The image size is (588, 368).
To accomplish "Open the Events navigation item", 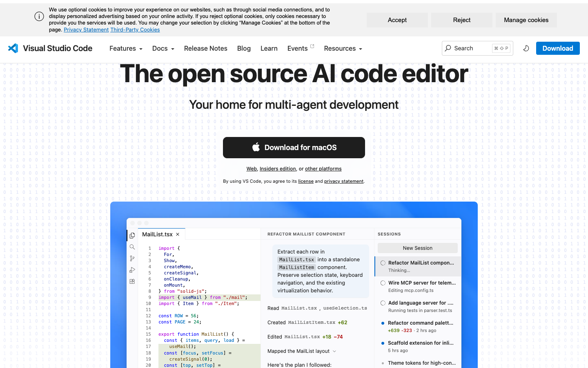I will tap(297, 48).
